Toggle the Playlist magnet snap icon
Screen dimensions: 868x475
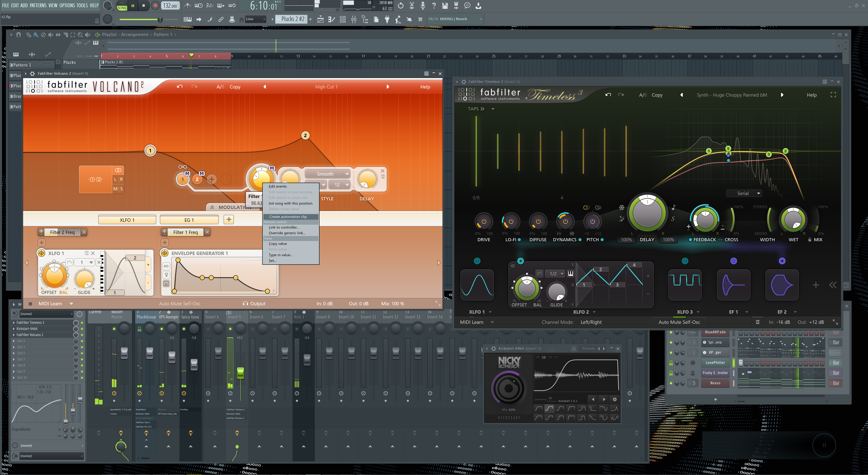pos(19,35)
